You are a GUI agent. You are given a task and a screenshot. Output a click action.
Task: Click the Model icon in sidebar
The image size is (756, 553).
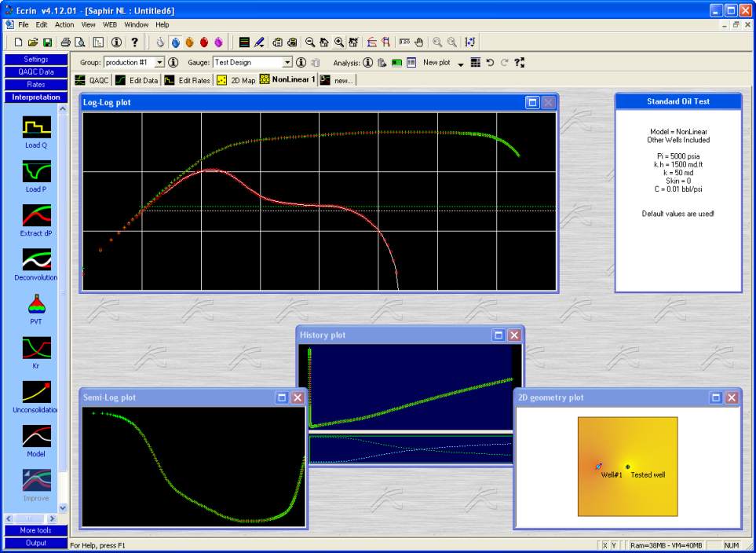click(x=36, y=435)
